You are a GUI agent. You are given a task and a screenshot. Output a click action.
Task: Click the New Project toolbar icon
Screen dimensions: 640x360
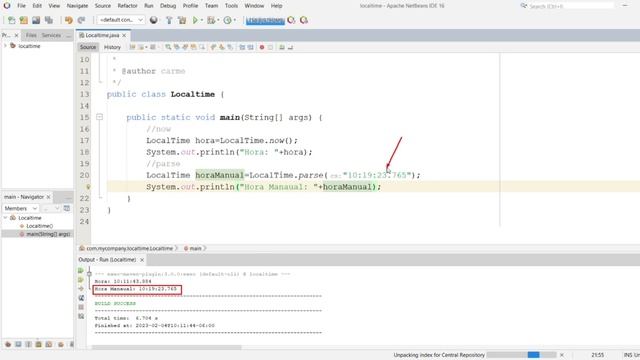click(24, 20)
